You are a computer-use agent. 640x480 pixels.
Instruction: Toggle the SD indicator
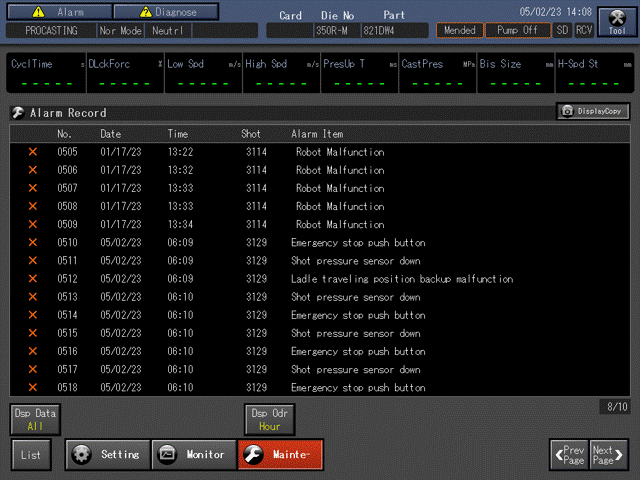[x=562, y=30]
